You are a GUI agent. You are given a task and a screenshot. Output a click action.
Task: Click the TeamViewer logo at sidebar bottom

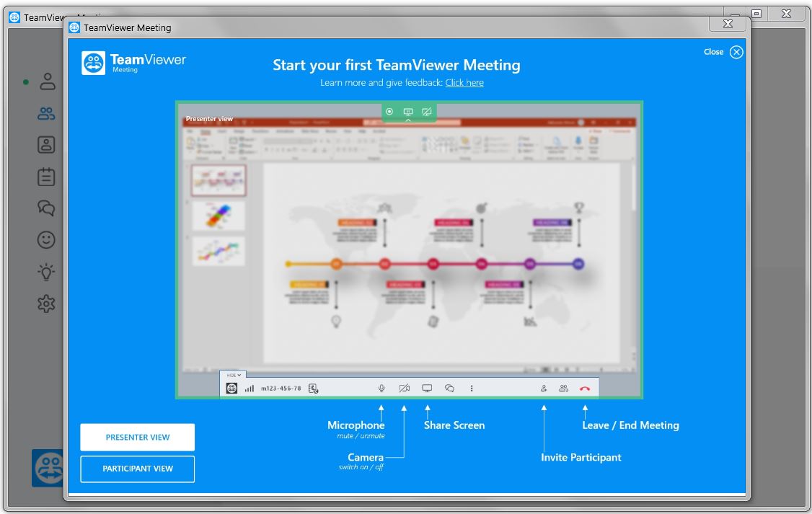click(48, 468)
